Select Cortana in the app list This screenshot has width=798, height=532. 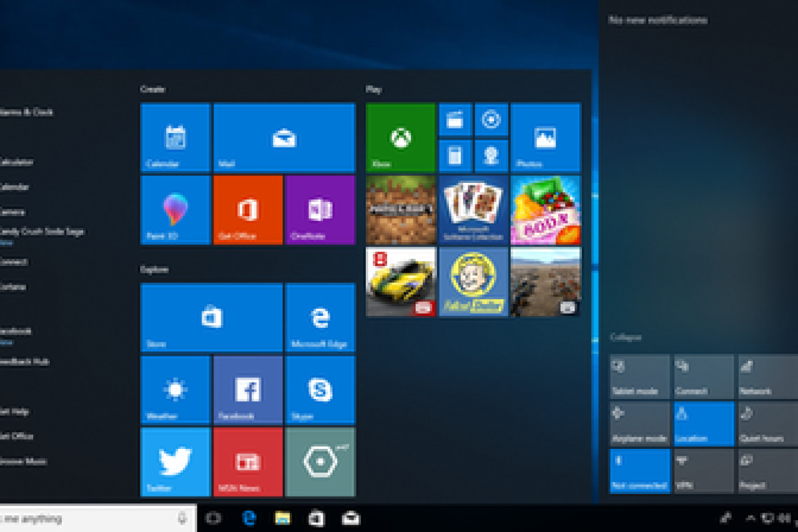[13, 287]
